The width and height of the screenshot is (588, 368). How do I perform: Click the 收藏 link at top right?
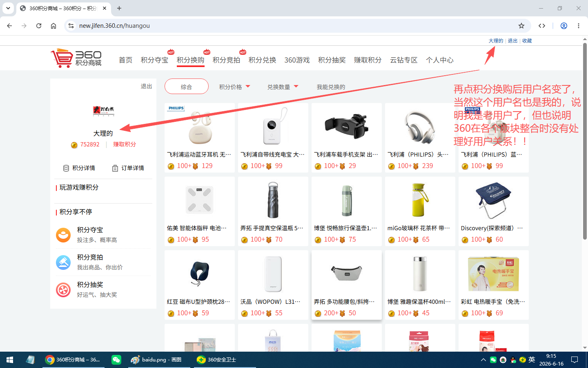[x=527, y=41]
